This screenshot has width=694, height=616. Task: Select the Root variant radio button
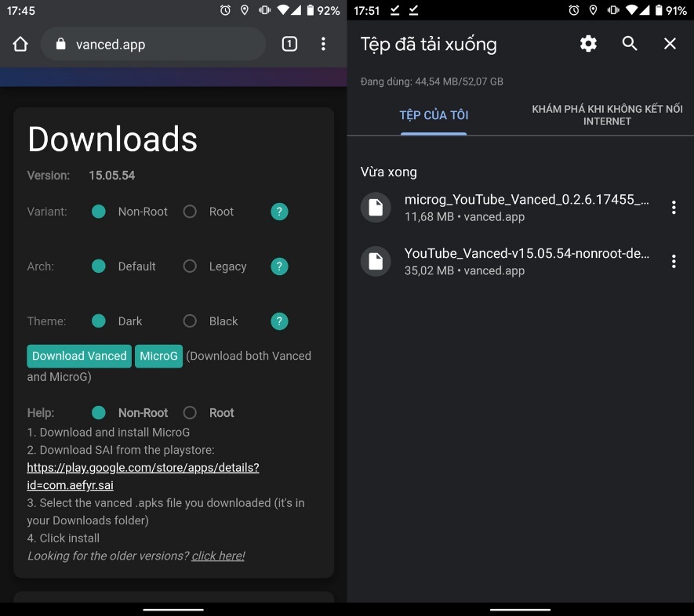tap(190, 212)
